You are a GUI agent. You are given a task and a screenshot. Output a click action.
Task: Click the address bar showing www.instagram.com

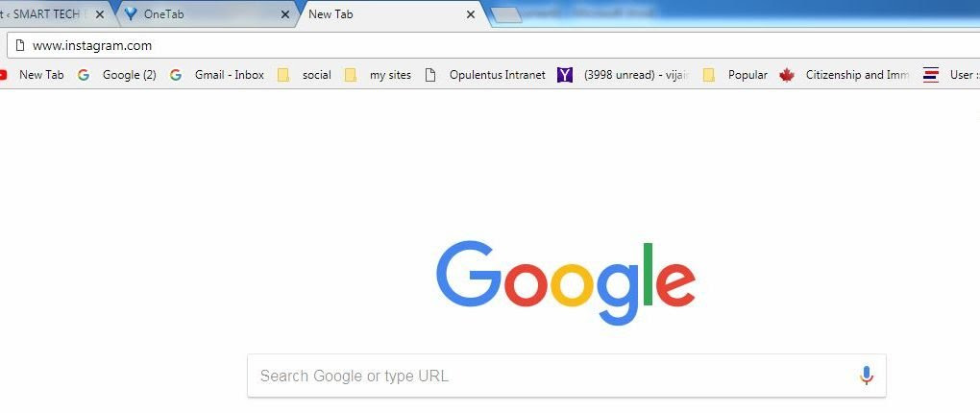(x=494, y=45)
